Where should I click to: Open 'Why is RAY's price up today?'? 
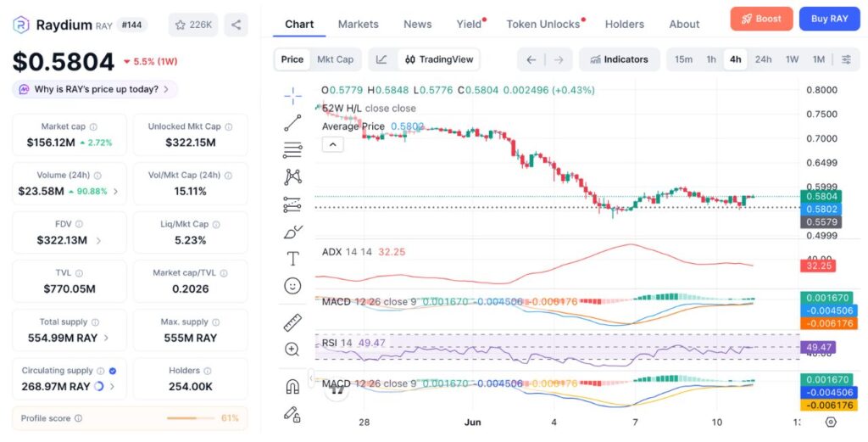tap(95, 89)
